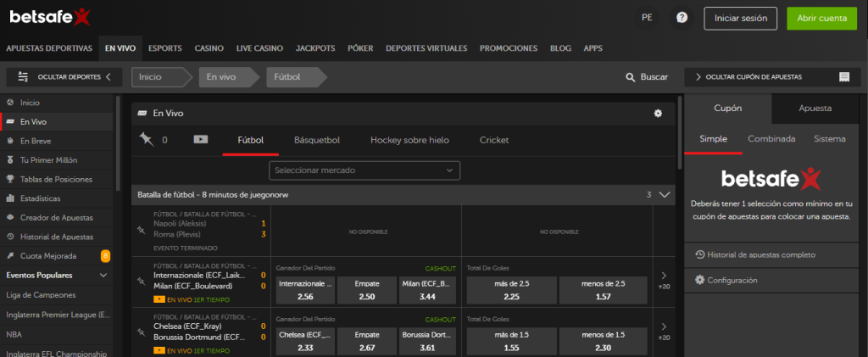Screen dimensions: 868x357
Task: Open En Vivo settings gear icon
Action: click(658, 113)
